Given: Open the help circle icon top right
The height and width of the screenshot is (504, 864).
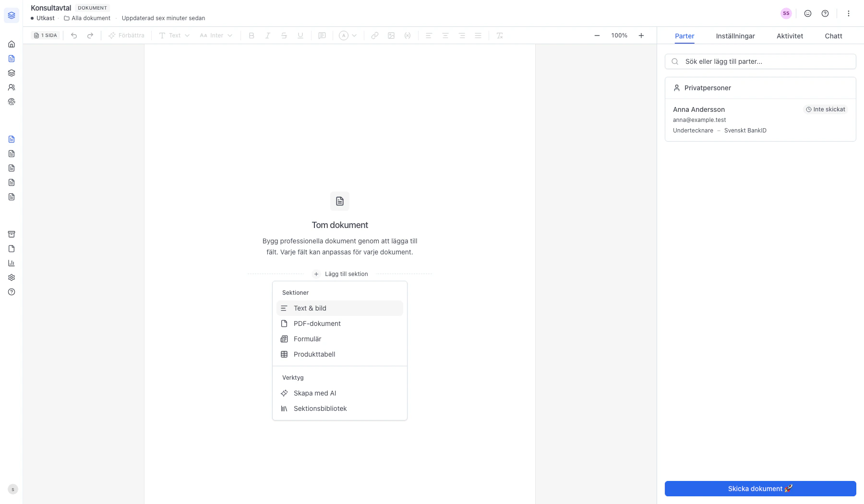Looking at the screenshot, I should pyautogui.click(x=825, y=13).
